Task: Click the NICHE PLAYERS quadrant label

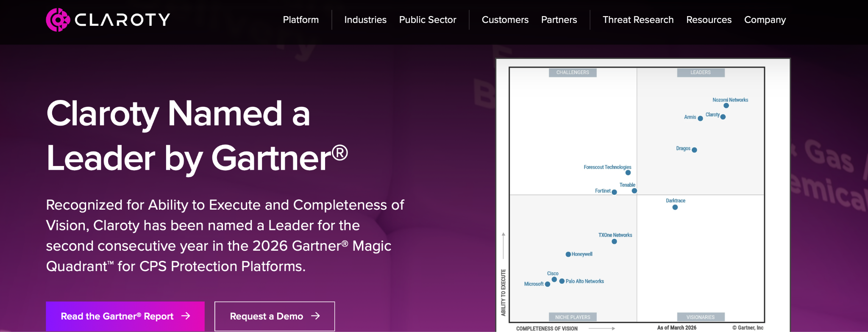Action: pos(573,317)
